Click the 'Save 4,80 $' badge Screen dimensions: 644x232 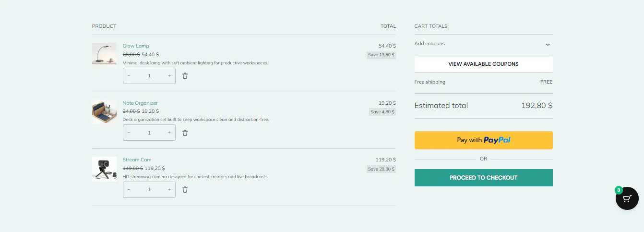pos(382,112)
